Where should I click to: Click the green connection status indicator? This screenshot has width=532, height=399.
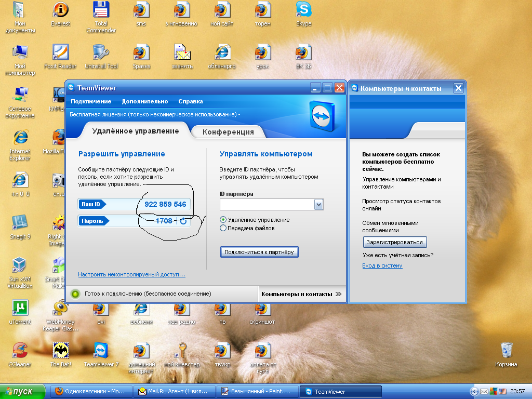pos(75,294)
